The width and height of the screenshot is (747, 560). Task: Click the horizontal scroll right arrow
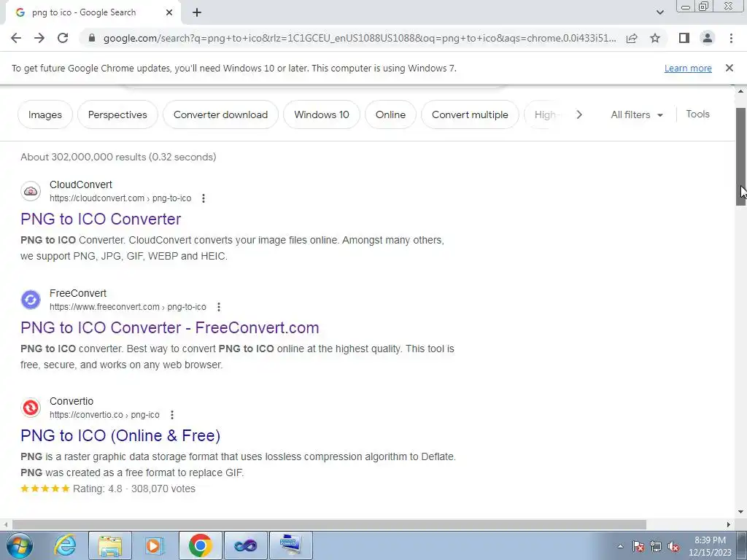point(729,524)
